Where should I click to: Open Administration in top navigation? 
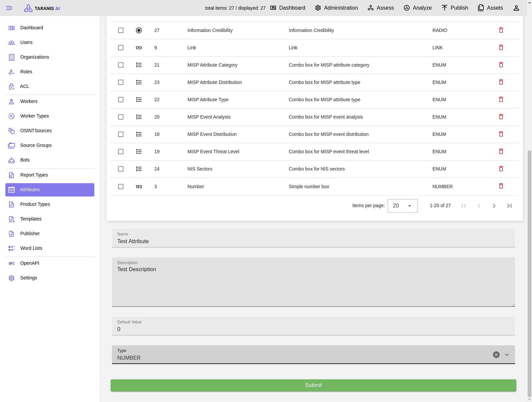[x=336, y=8]
